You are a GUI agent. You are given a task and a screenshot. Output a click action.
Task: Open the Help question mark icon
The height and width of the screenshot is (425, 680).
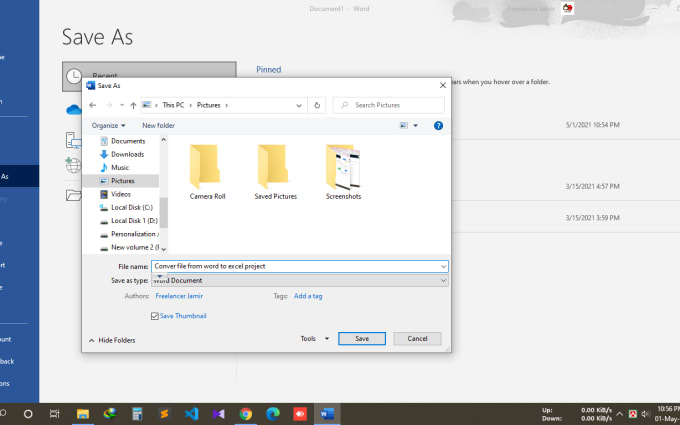[x=438, y=126]
